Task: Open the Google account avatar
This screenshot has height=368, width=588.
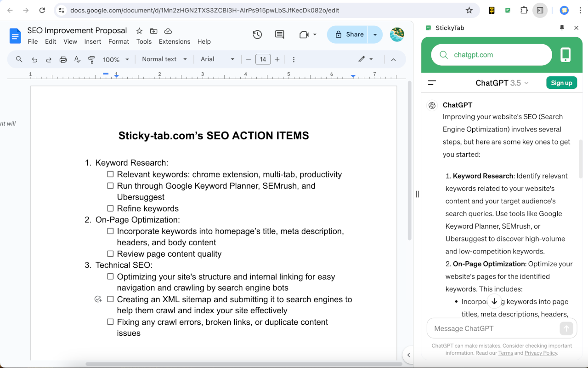Action: tap(397, 34)
